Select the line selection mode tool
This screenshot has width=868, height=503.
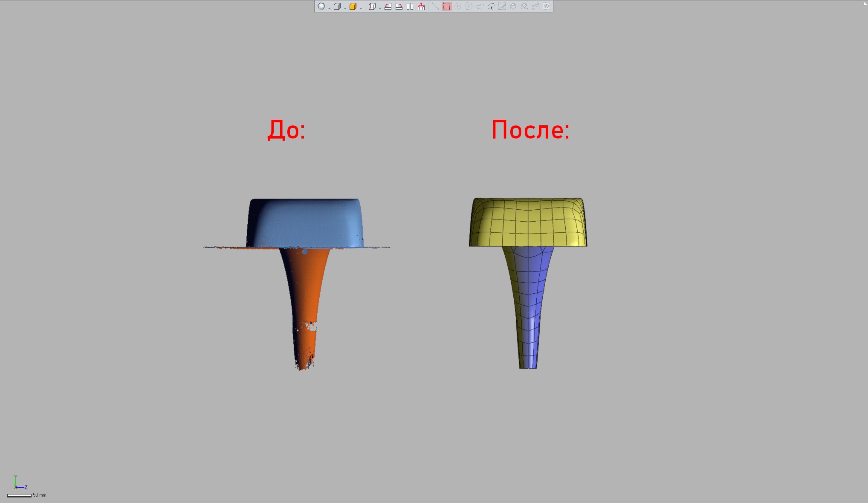435,6
